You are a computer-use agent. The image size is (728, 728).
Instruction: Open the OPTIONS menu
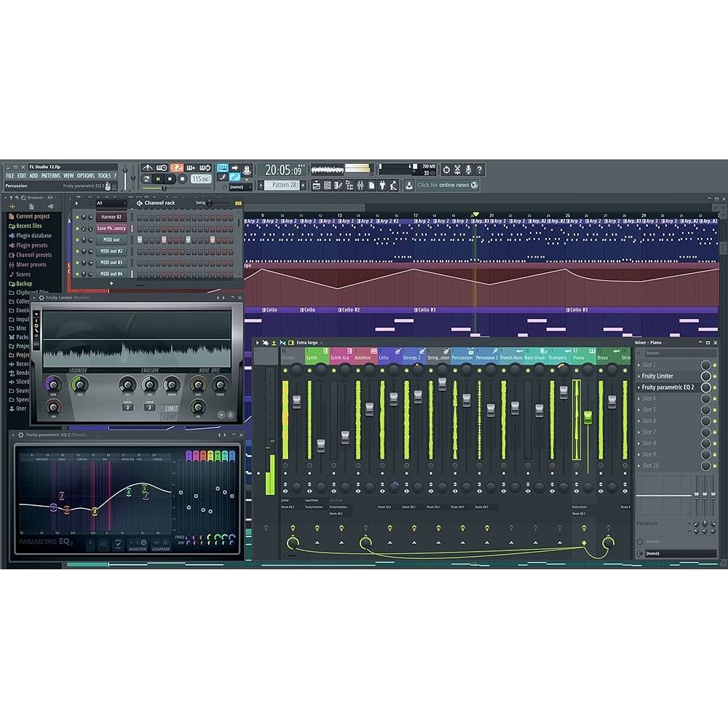85,175
